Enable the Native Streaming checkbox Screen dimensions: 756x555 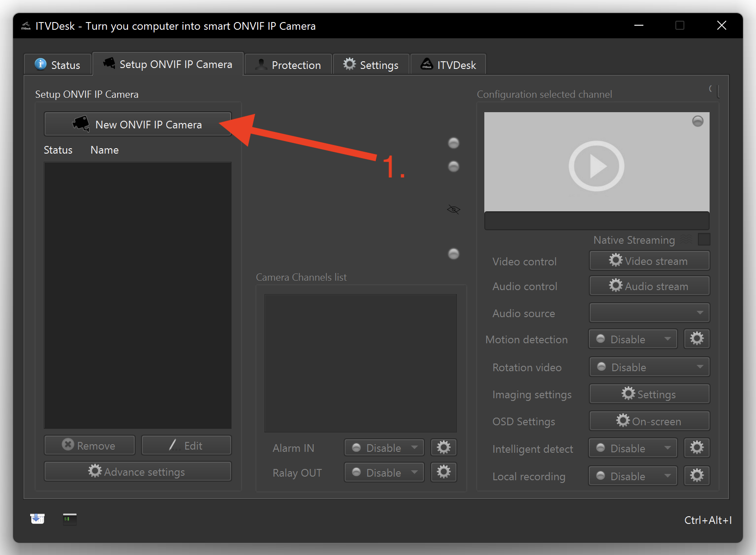[x=704, y=239]
